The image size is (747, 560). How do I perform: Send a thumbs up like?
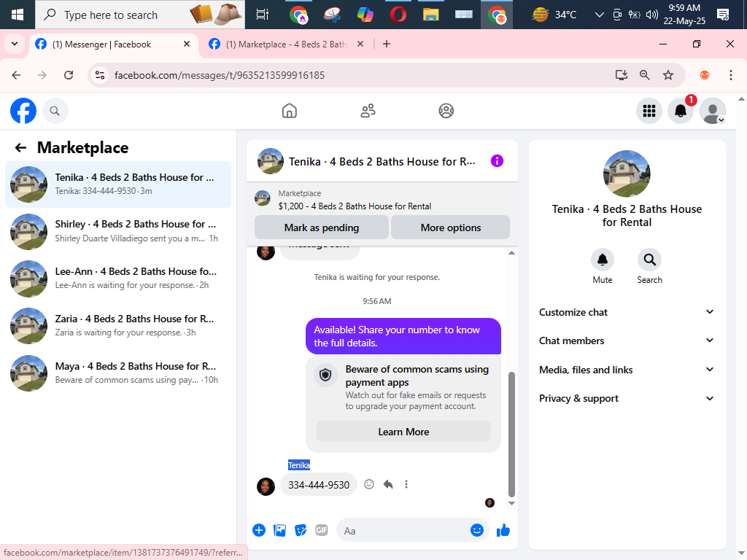coord(503,530)
